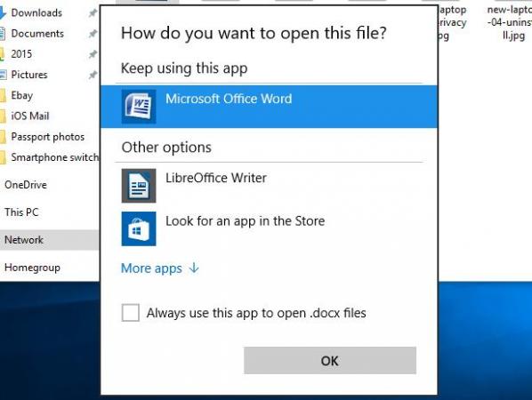532x400 pixels.
Task: Click the pin icon beside 2015 folder
Action: (93, 54)
